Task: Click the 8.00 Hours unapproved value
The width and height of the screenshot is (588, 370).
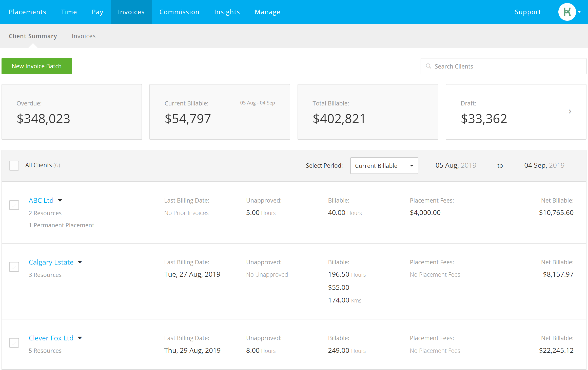Action: click(x=261, y=351)
